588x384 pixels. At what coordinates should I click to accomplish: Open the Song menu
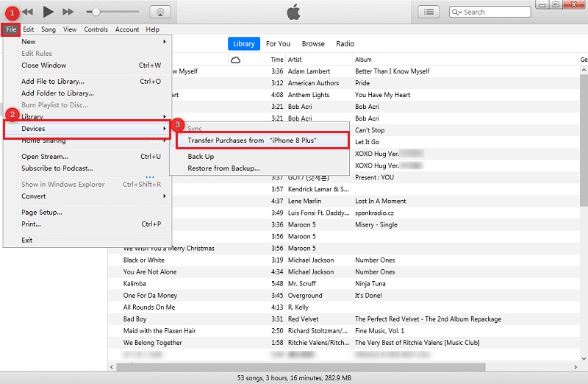[49, 29]
